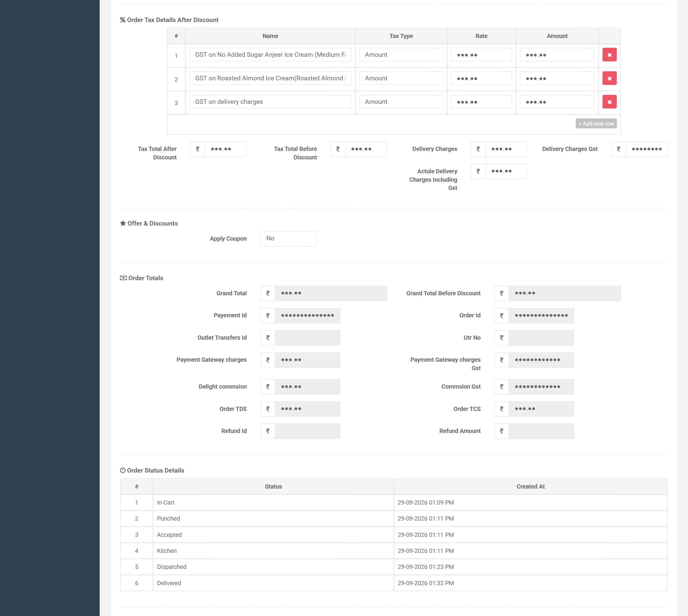Viewport: 688px width, 616px height.
Task: Click the Delivery Charges Gst field
Action: pyautogui.click(x=646, y=149)
